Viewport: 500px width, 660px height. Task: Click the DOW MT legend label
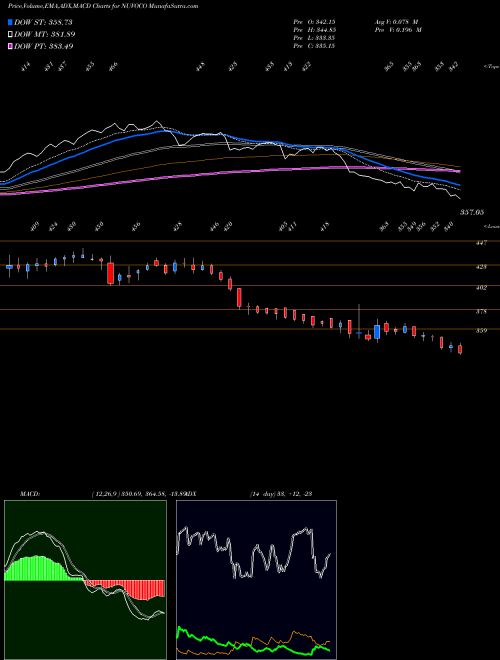click(x=45, y=34)
